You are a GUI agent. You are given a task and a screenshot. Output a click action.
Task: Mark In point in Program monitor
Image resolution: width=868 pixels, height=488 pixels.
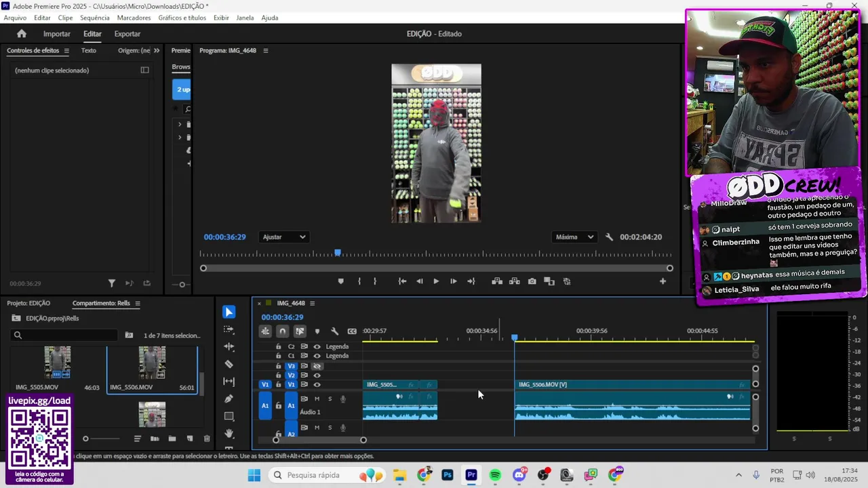(x=359, y=281)
